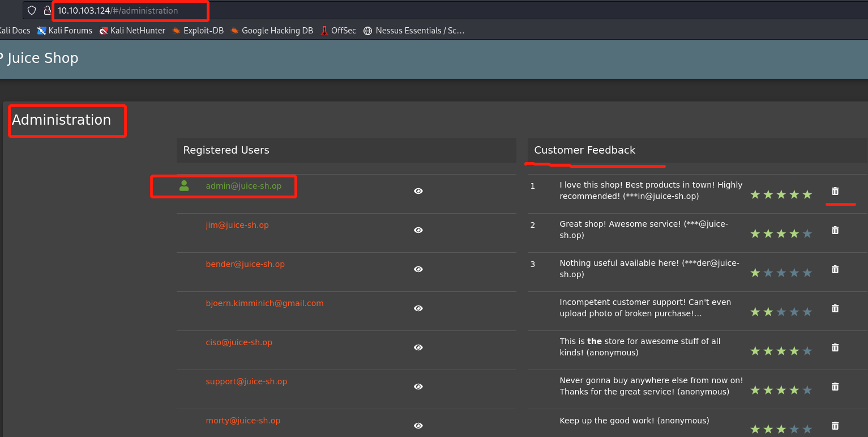The width and height of the screenshot is (868, 437).
Task: Show bender@juice-sh.op user details eye icon
Action: 418,269
